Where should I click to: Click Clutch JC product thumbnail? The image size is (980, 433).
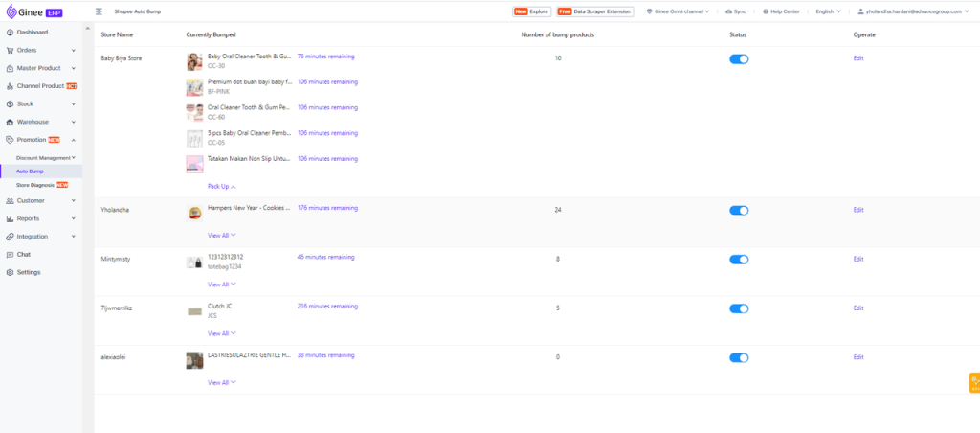coord(194,311)
